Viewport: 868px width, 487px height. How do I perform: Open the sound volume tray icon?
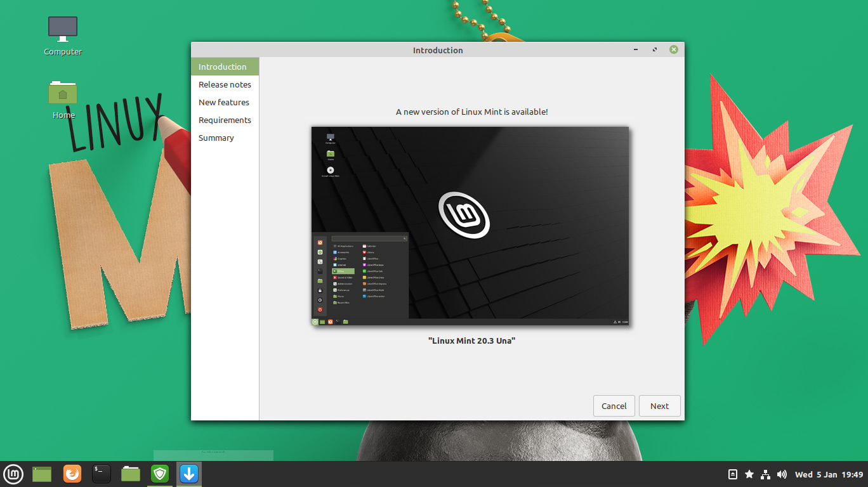point(782,474)
